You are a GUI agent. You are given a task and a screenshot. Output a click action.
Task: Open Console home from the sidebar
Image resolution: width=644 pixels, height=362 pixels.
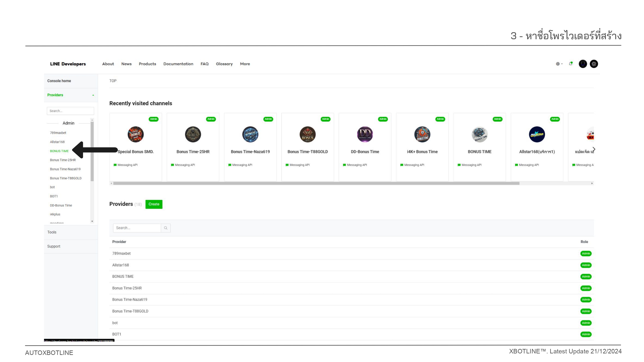[59, 81]
